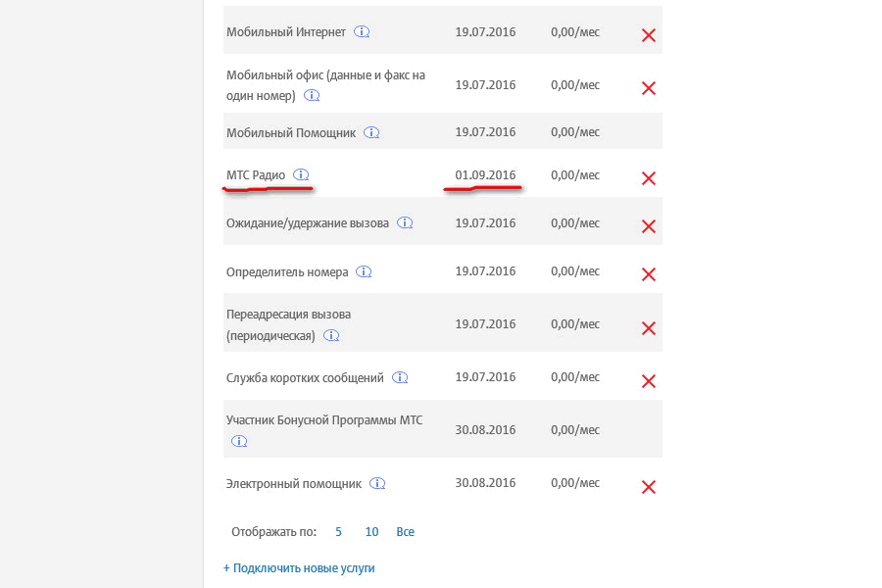
Task: Click info icon for Электронный помощник
Action: pyautogui.click(x=378, y=484)
